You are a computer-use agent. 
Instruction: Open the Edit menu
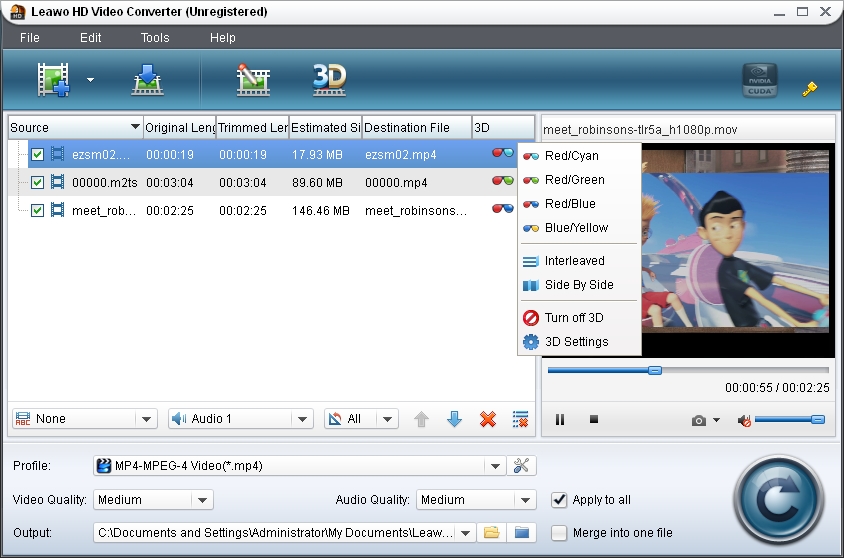(x=90, y=38)
